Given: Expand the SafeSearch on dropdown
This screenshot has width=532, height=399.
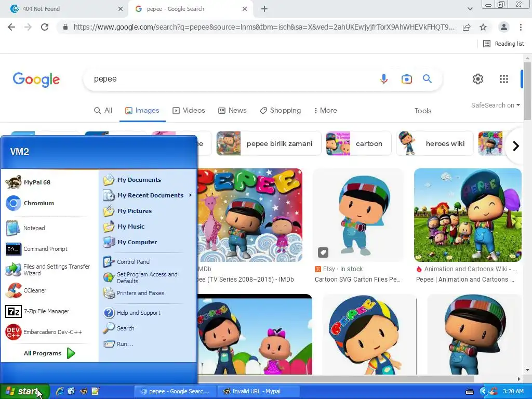Looking at the screenshot, I should click(x=495, y=105).
